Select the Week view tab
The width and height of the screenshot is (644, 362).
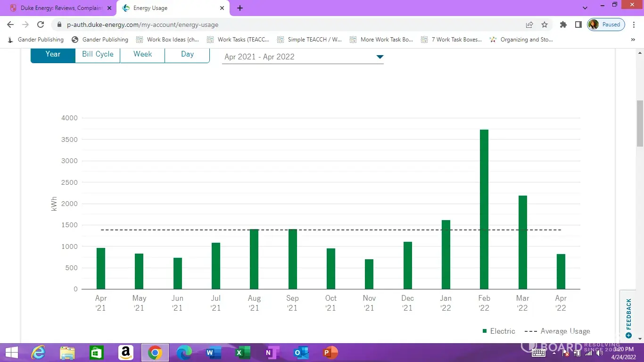tap(142, 54)
